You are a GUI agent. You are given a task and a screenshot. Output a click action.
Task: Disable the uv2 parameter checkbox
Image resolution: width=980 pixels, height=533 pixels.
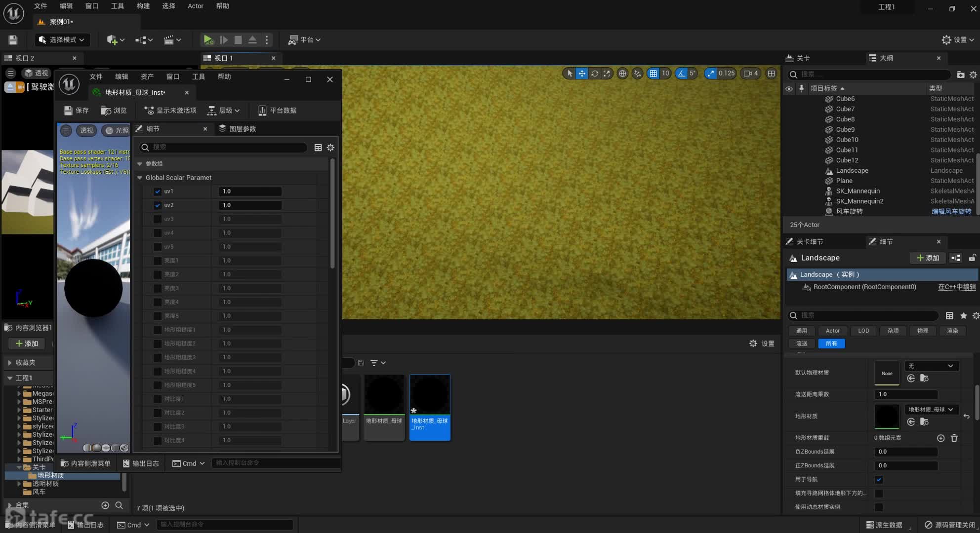click(158, 205)
